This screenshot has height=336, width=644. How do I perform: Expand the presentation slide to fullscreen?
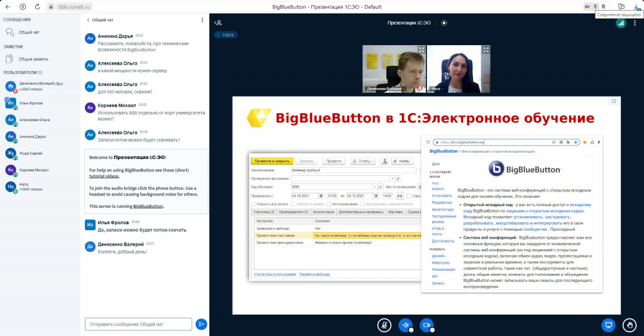point(614,101)
